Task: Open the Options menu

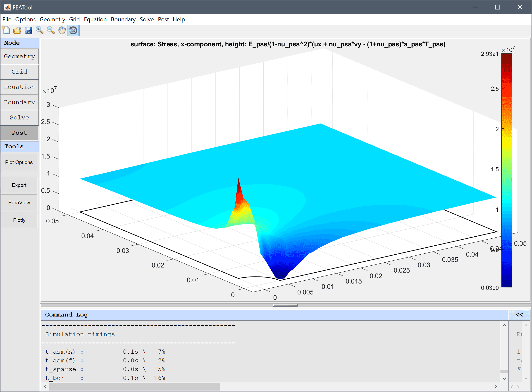Action: point(25,19)
